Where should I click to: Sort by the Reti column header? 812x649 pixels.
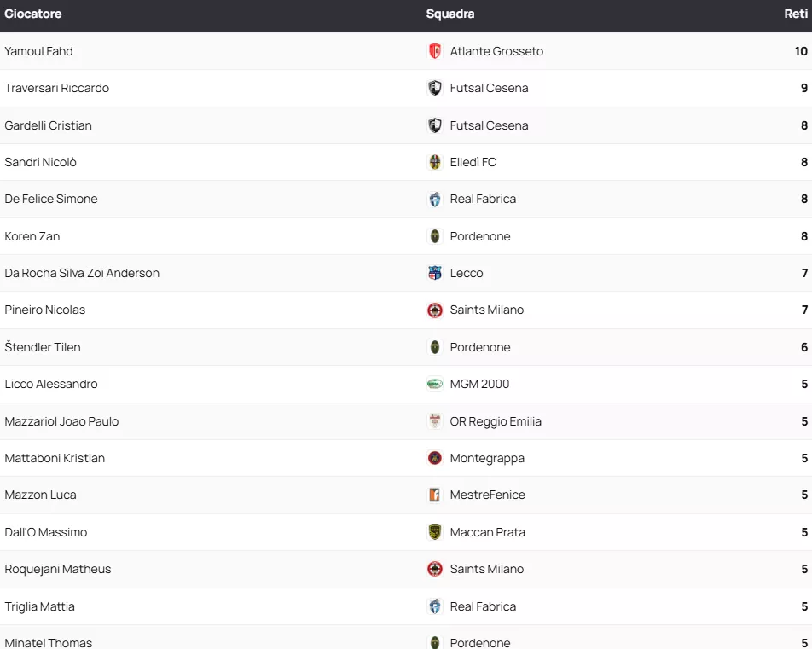click(795, 14)
